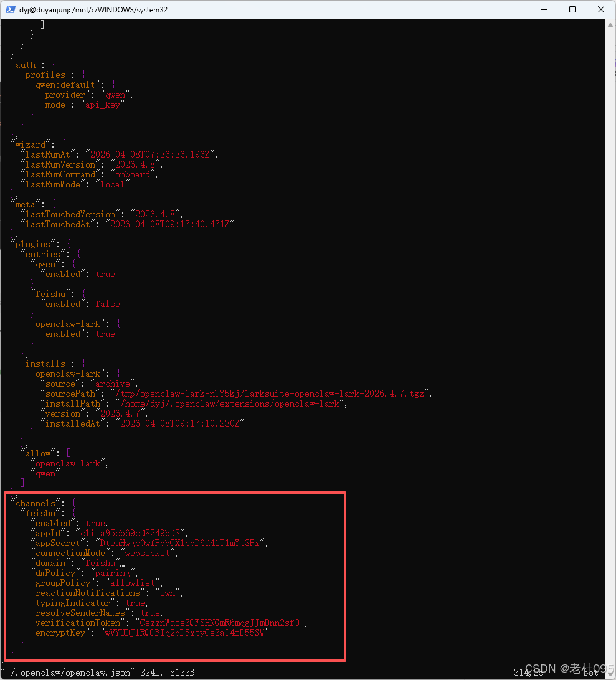Image resolution: width=616 pixels, height=680 pixels.
Task: Click the "profiles" key
Action: click(x=45, y=75)
